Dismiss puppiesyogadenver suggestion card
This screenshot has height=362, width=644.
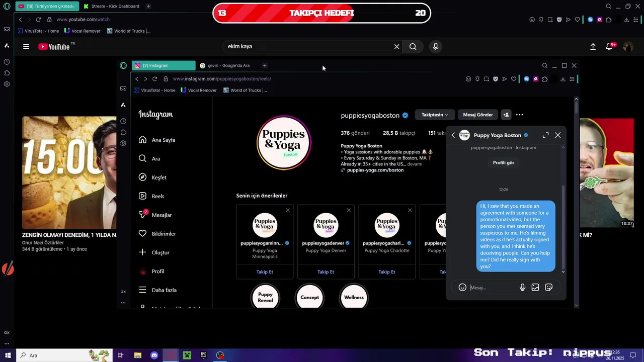click(349, 210)
